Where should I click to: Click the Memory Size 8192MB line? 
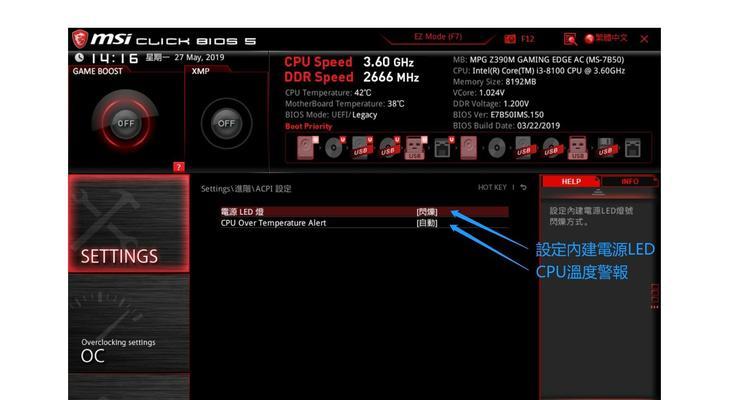pyautogui.click(x=494, y=81)
